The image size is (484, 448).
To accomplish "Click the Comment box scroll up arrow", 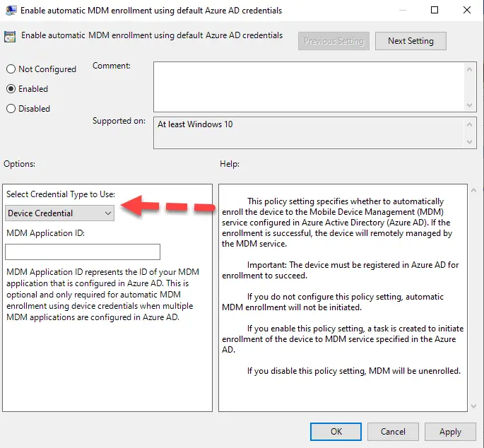I will (469, 69).
